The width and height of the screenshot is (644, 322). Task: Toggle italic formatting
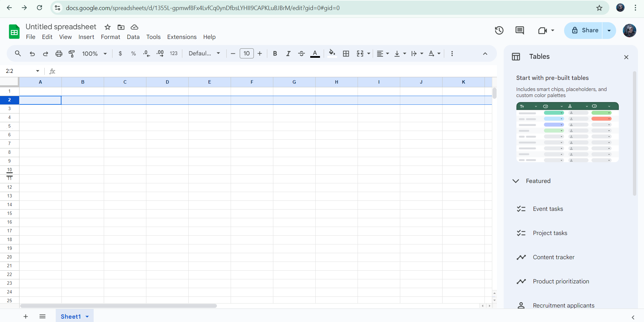click(x=288, y=54)
